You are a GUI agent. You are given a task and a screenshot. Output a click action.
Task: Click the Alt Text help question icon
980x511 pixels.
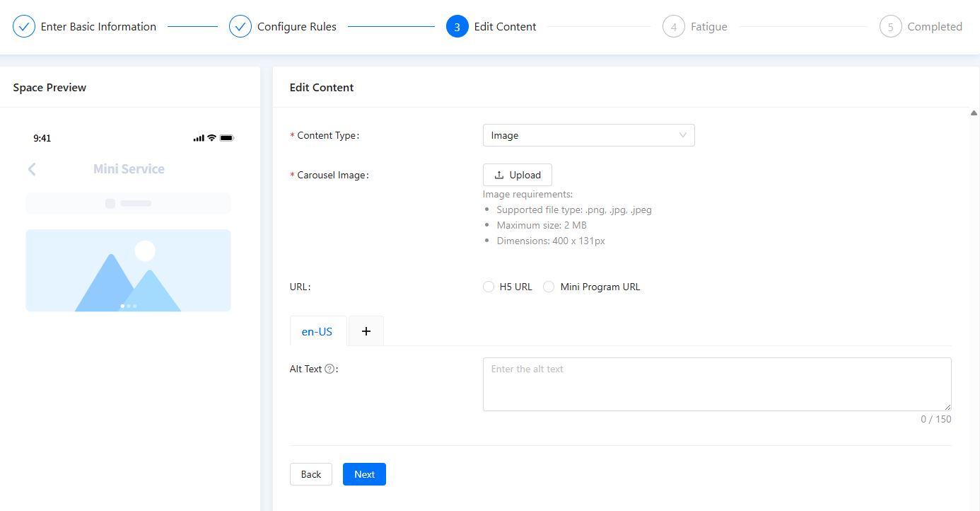click(x=329, y=369)
